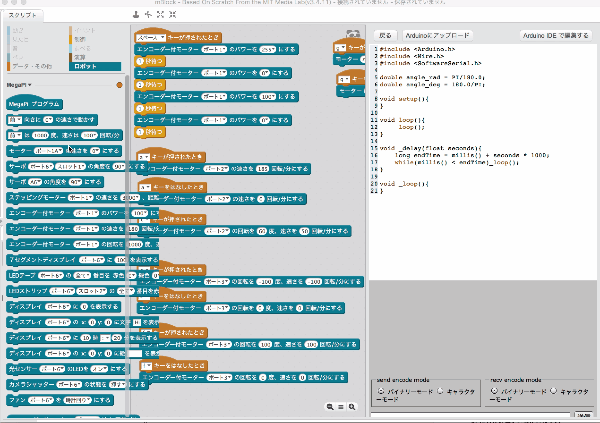Open port dropdown in カメラシャッター block
This screenshot has width=600, height=423.
tap(69, 384)
